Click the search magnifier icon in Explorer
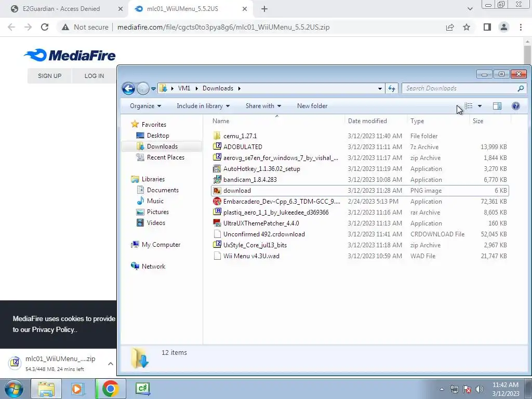This screenshot has height=399, width=532. tap(521, 88)
